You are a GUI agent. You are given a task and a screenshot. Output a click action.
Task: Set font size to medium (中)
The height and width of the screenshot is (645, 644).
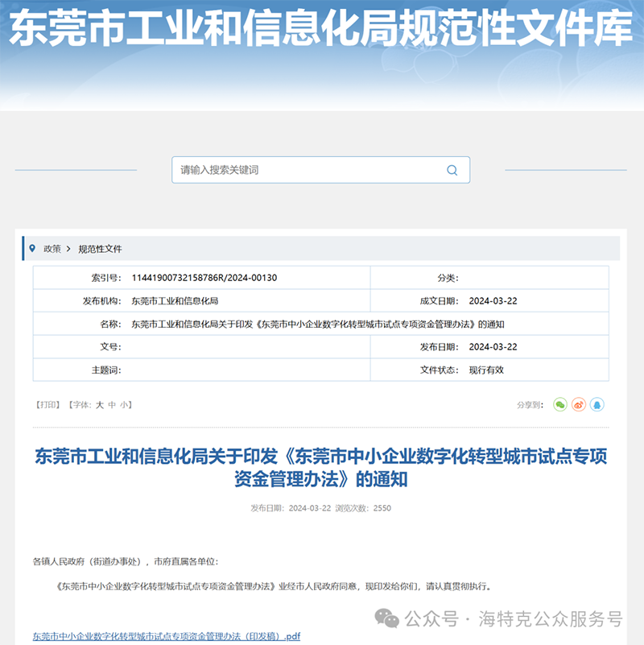coord(113,405)
